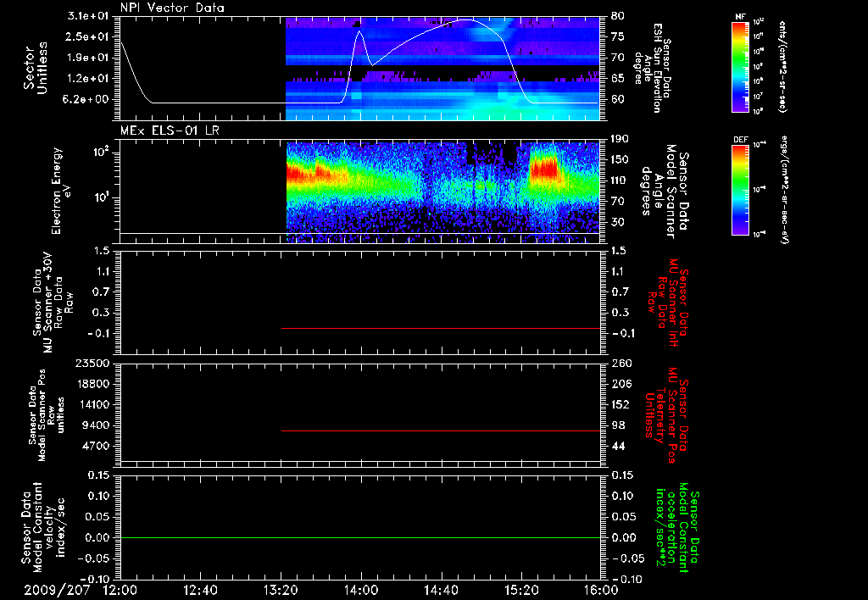Click the 80 degree elevation tick
The height and width of the screenshot is (600, 868).
coord(617,16)
